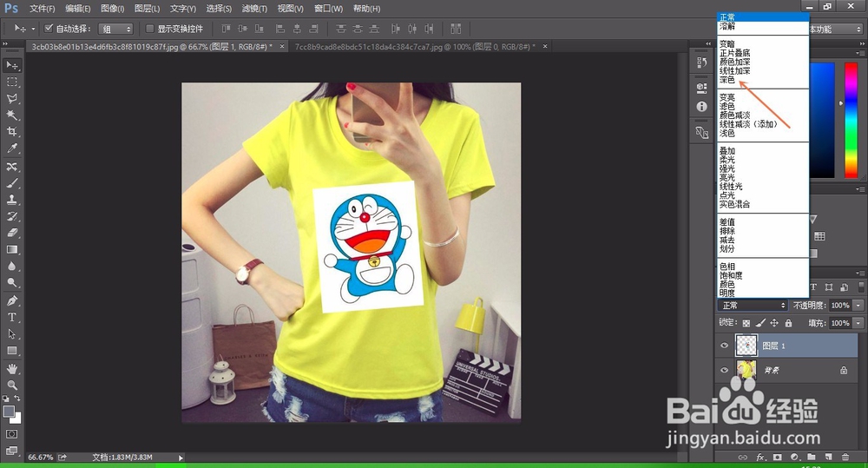Open the 滤镜(T) menu
This screenshot has width=868, height=468.
pos(254,9)
